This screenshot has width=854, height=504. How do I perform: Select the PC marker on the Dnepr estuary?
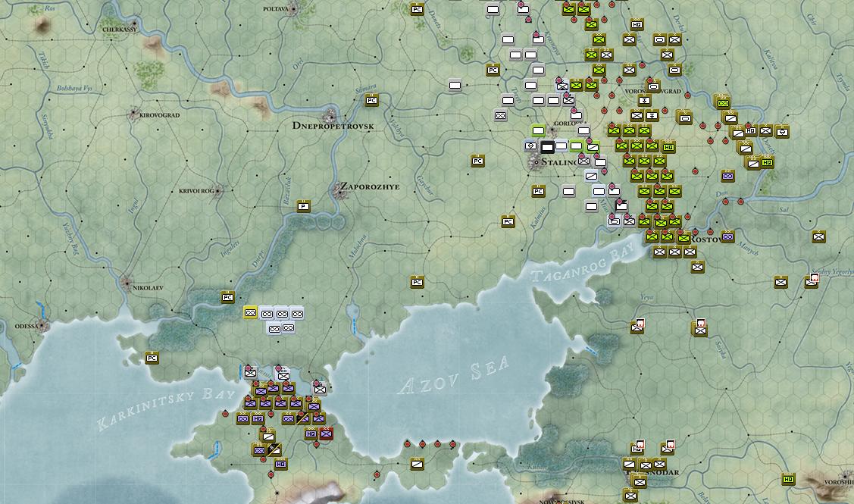[227, 298]
